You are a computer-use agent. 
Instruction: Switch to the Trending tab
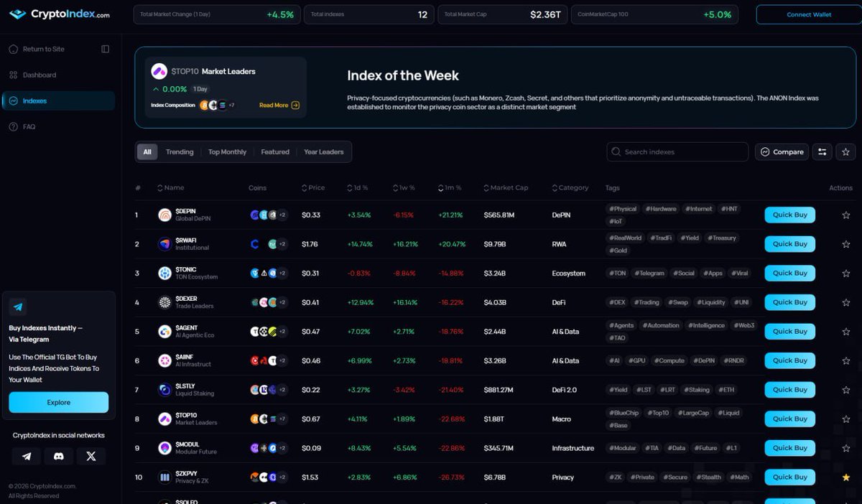point(179,151)
